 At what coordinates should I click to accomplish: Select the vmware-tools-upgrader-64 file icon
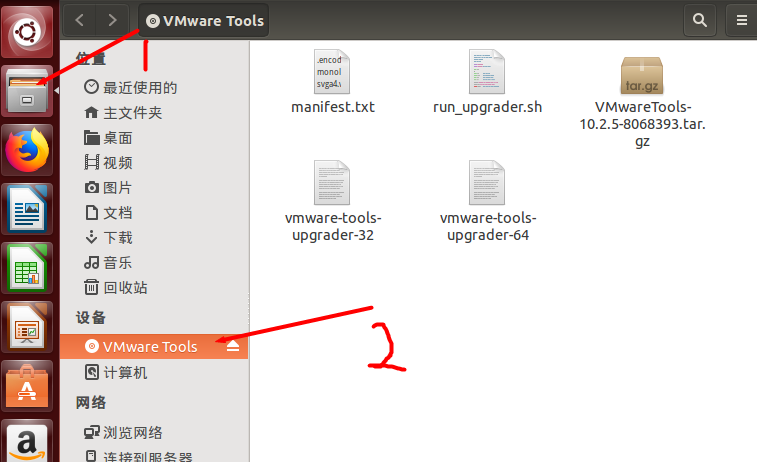pos(487,182)
